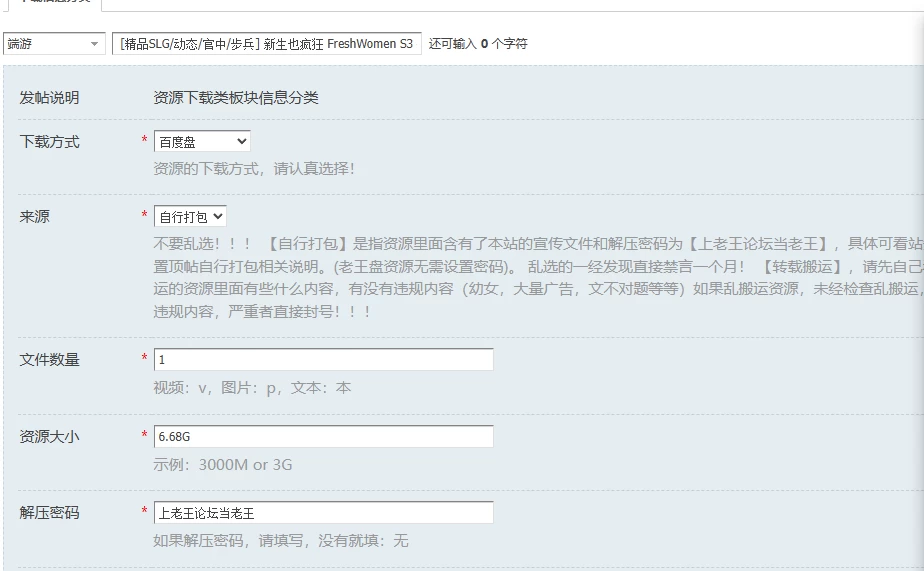
Task: Click the 发帖说明 label
Action: click(50, 98)
